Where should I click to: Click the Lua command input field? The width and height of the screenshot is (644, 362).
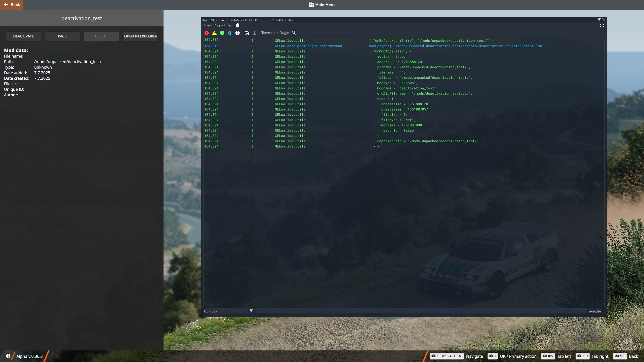pyautogui.click(x=421, y=311)
